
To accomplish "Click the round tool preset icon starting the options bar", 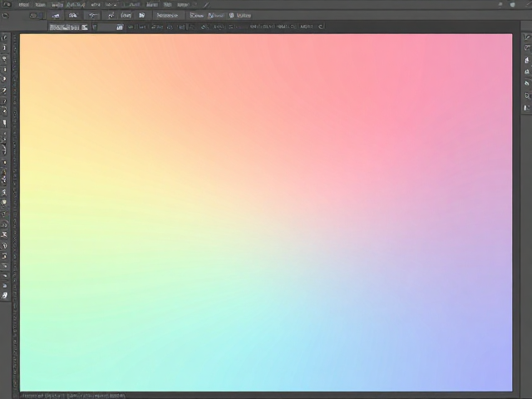I will click(x=5, y=16).
